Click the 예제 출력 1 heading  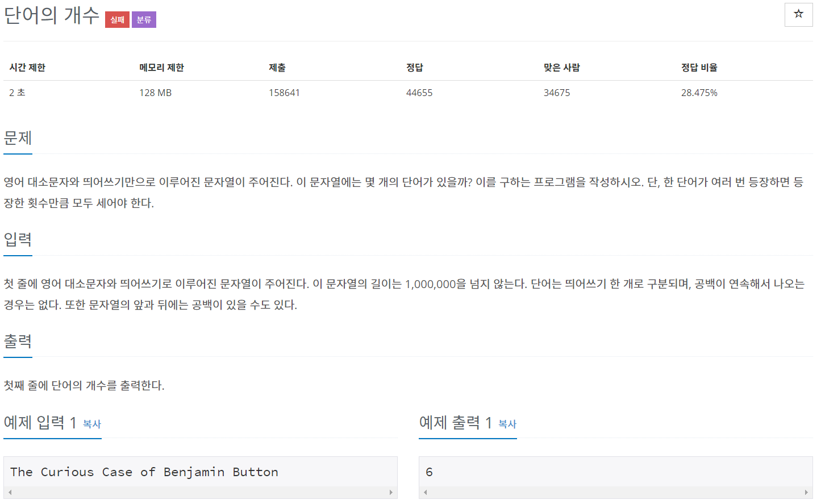click(x=455, y=422)
